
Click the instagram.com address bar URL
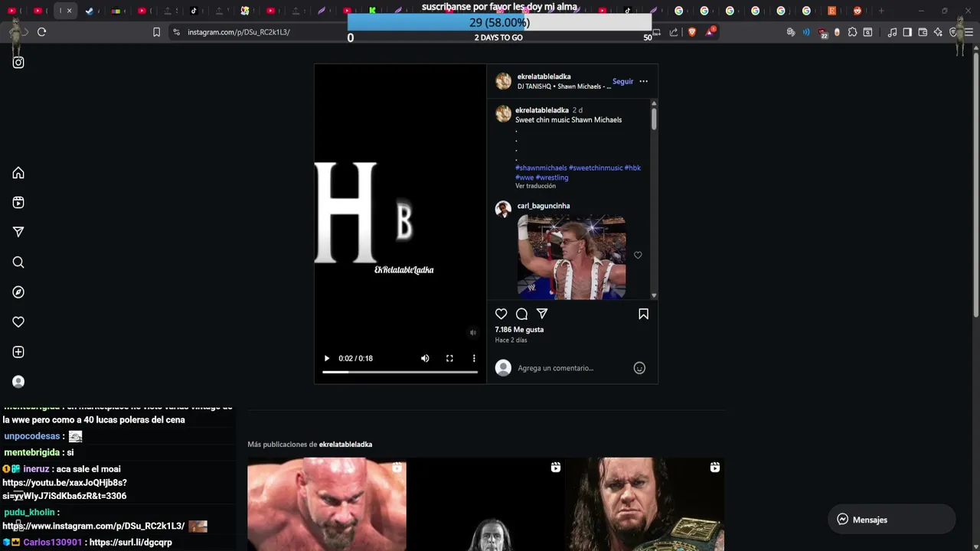coord(239,32)
